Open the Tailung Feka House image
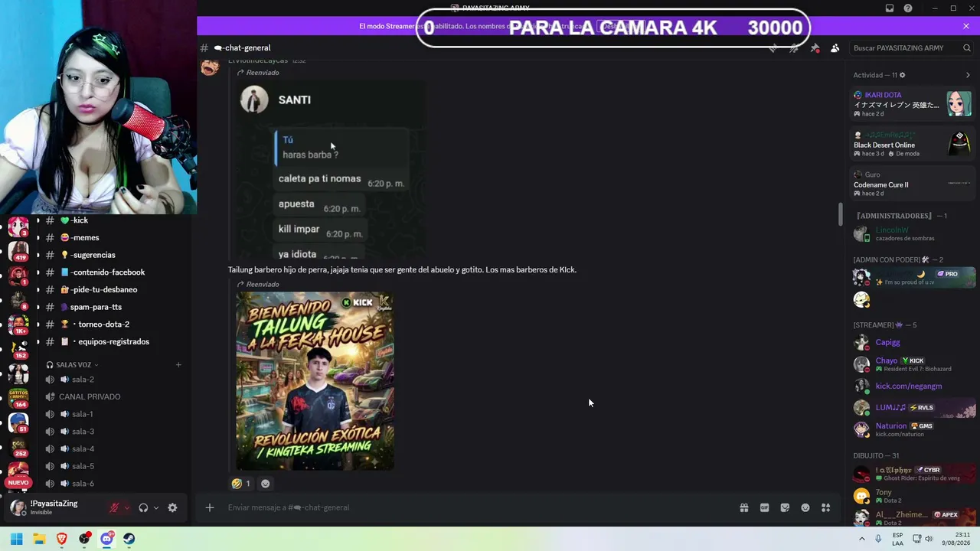The image size is (980, 551). pos(315,381)
